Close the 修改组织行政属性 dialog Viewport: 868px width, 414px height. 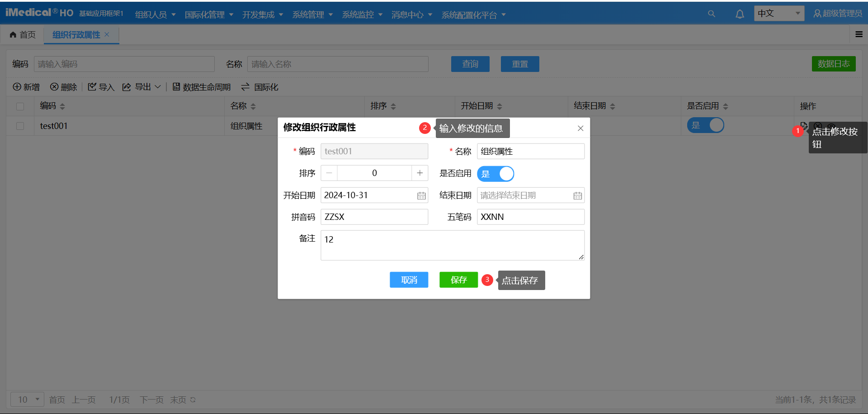tap(580, 128)
